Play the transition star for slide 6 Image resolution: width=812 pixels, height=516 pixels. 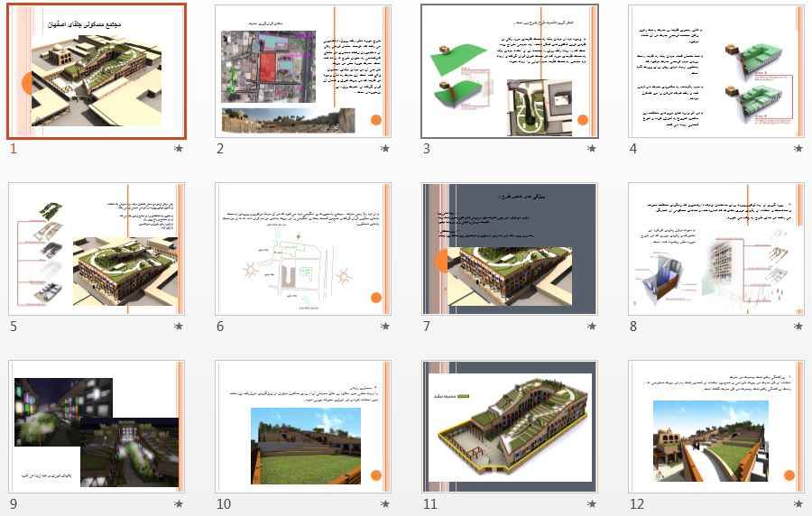coord(385,326)
